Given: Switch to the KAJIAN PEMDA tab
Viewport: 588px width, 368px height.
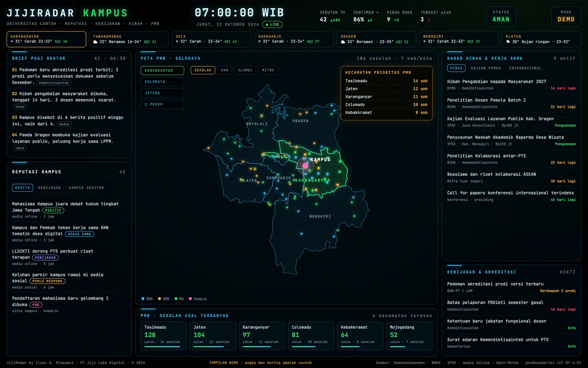Looking at the screenshot, I should [485, 68].
